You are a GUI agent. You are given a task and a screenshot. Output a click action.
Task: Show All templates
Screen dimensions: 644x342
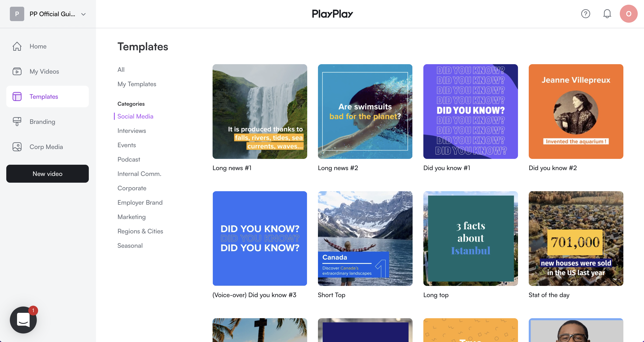click(121, 70)
